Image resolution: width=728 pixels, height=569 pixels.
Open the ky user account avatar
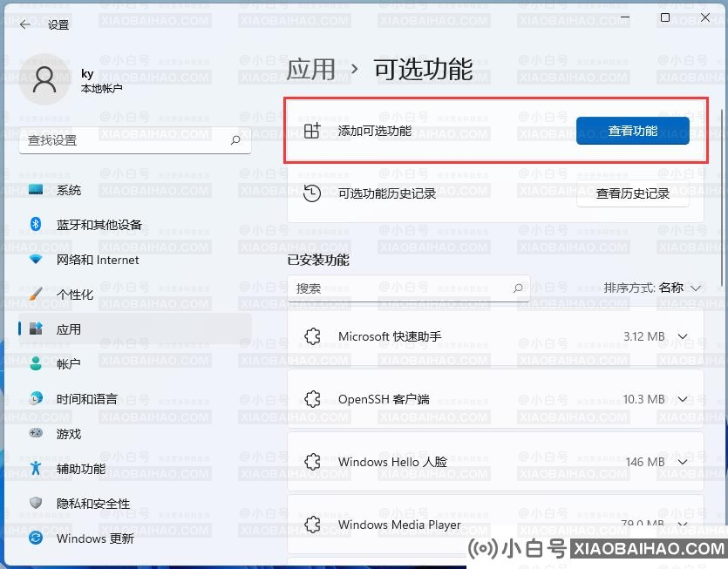click(44, 79)
